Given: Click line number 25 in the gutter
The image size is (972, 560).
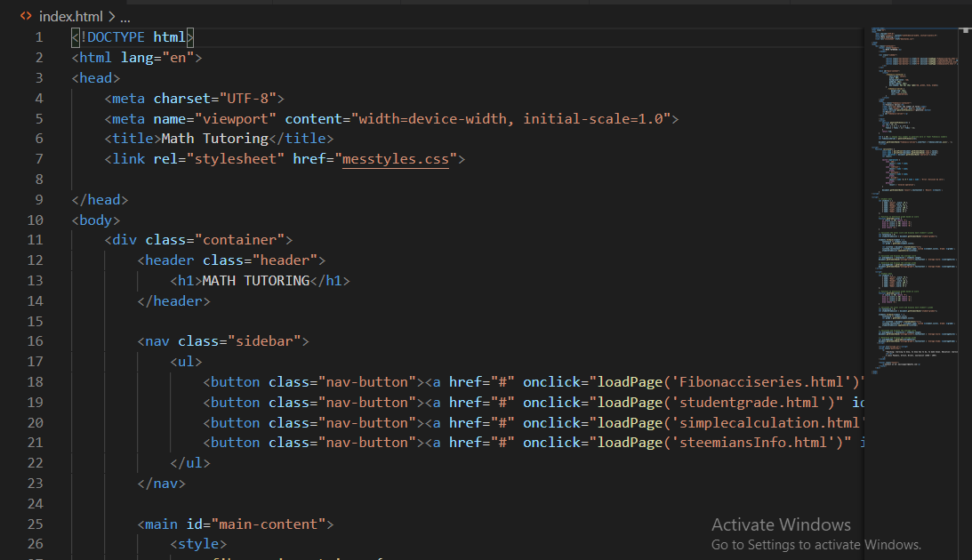Looking at the screenshot, I should tap(36, 524).
